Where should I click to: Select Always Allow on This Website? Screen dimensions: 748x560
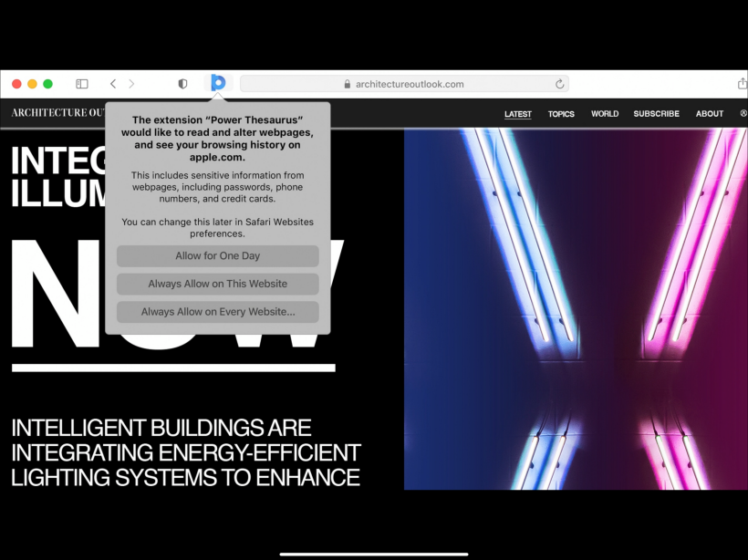pyautogui.click(x=217, y=284)
